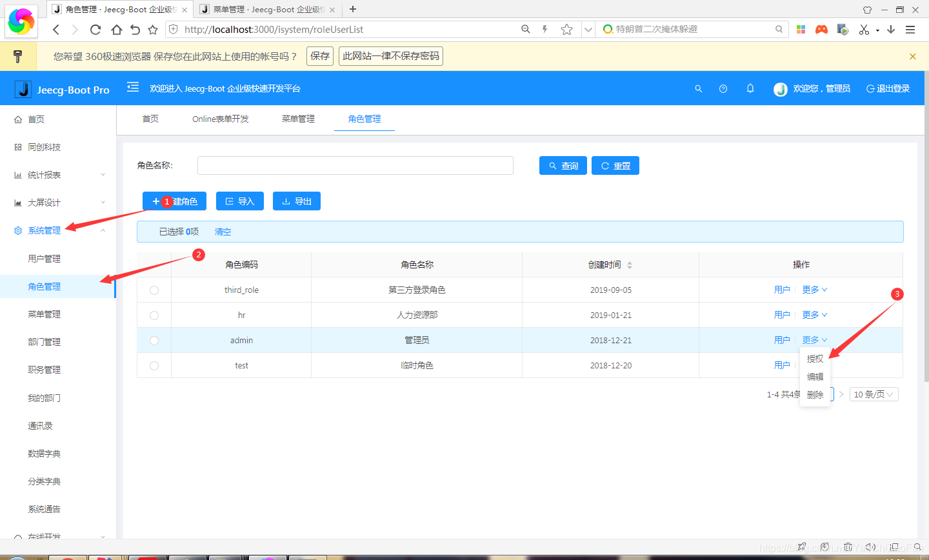Expand 更多 dropdown for hr row
Screen dimensions: 929x560
click(x=815, y=315)
